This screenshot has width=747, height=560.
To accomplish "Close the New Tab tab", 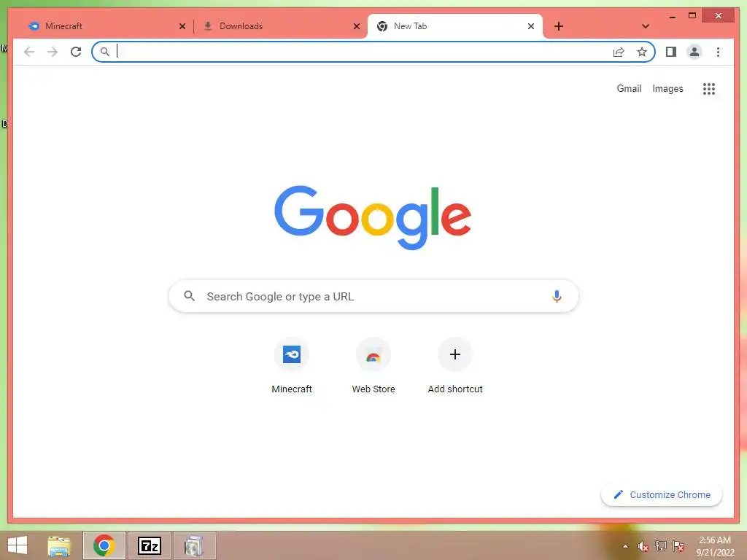I will [x=531, y=26].
